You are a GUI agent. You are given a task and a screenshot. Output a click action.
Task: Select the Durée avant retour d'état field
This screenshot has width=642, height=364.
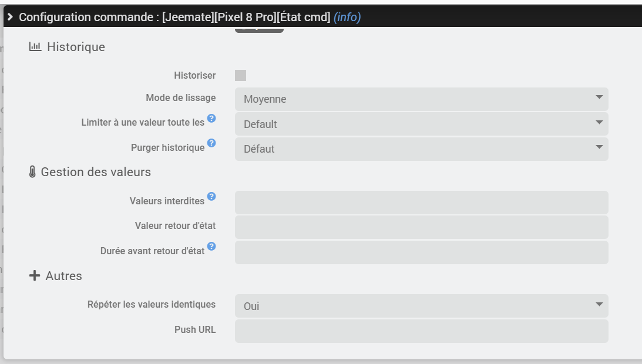pyautogui.click(x=421, y=252)
